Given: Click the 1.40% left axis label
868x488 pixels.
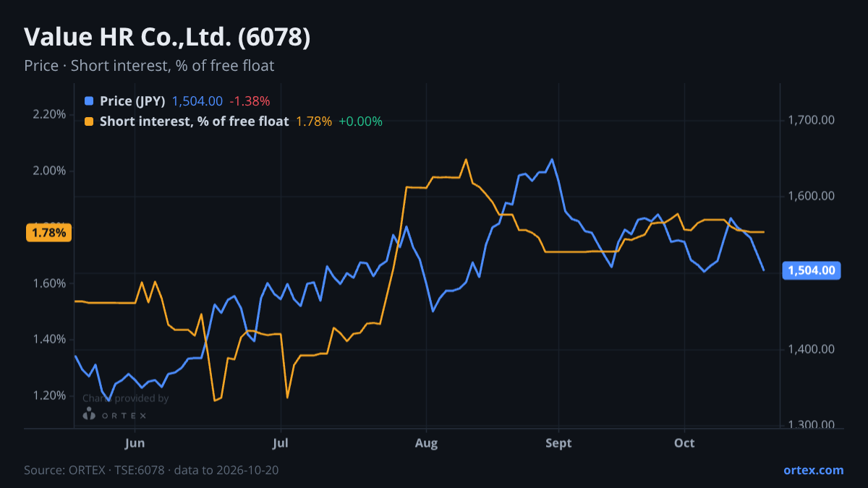Looking at the screenshot, I should click(x=49, y=339).
